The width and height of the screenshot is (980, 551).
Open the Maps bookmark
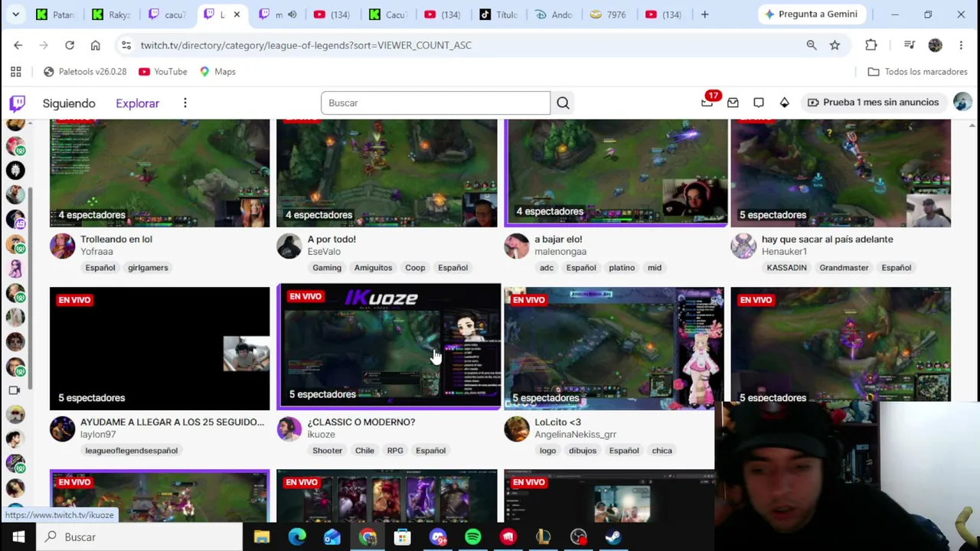point(217,72)
